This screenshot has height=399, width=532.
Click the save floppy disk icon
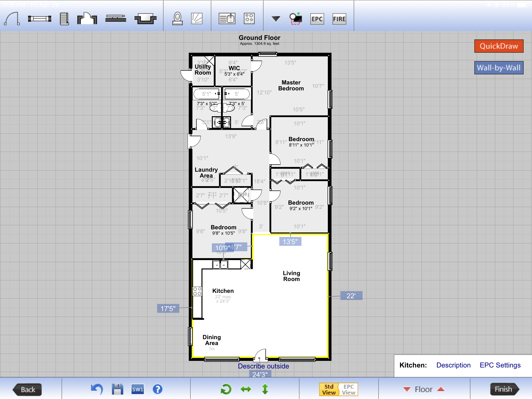(x=117, y=389)
